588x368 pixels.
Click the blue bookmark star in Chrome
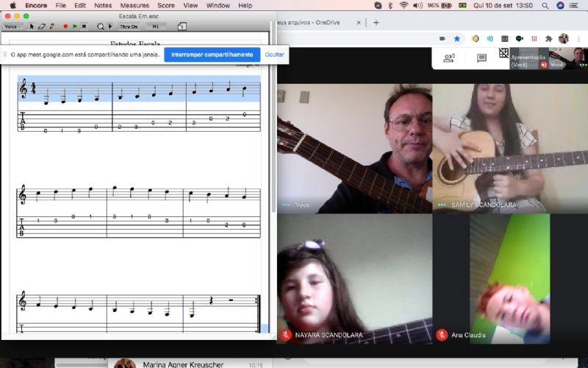coord(456,38)
